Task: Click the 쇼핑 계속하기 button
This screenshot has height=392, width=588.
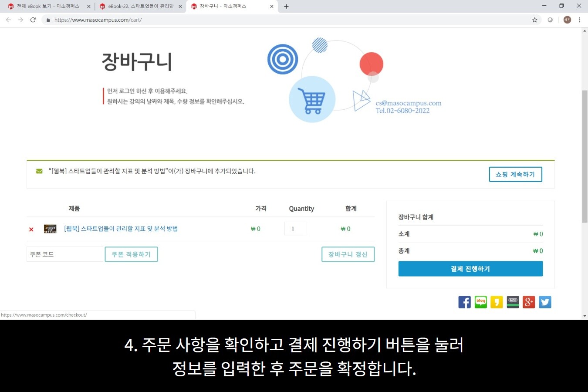Action: pyautogui.click(x=515, y=174)
